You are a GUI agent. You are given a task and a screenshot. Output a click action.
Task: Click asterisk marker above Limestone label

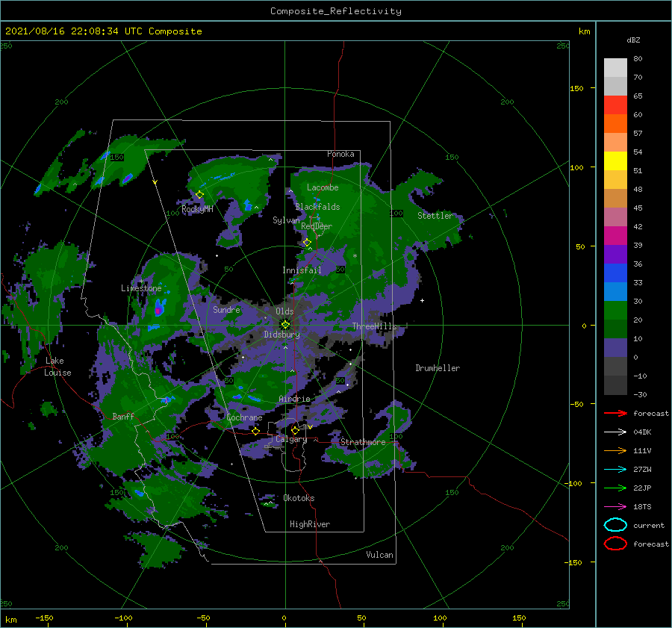pos(141,282)
